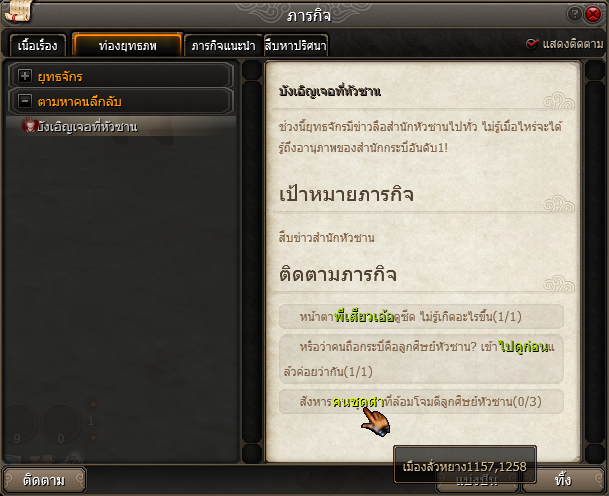Click the scroll icon in the title corner
Viewport: 609px width, 496px height.
[17, 11]
